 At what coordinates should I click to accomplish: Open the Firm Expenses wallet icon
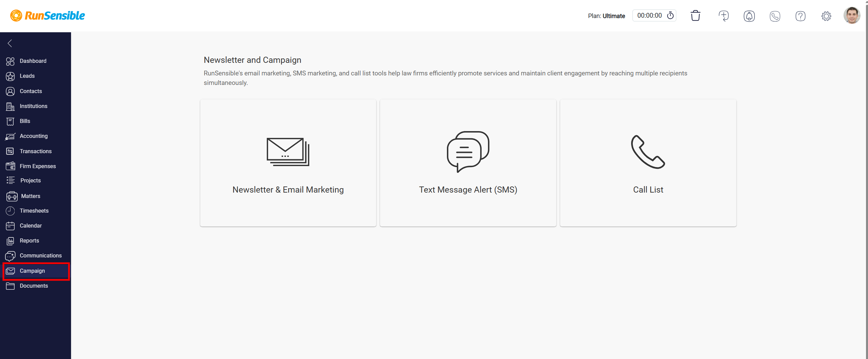click(10, 166)
